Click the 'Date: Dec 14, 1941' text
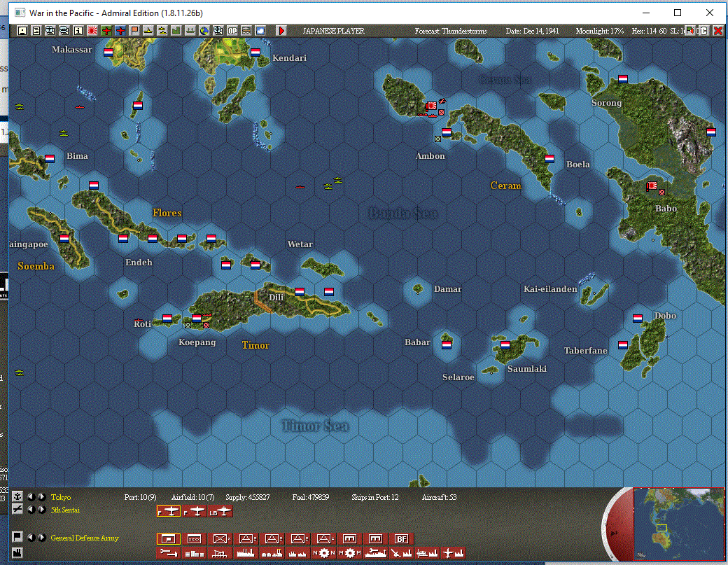The image size is (728, 565). coord(532,31)
